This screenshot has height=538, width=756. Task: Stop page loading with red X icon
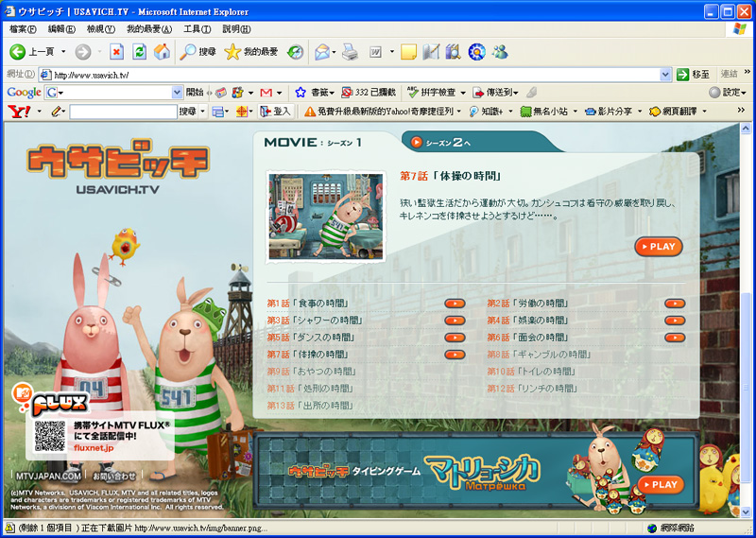[x=116, y=52]
